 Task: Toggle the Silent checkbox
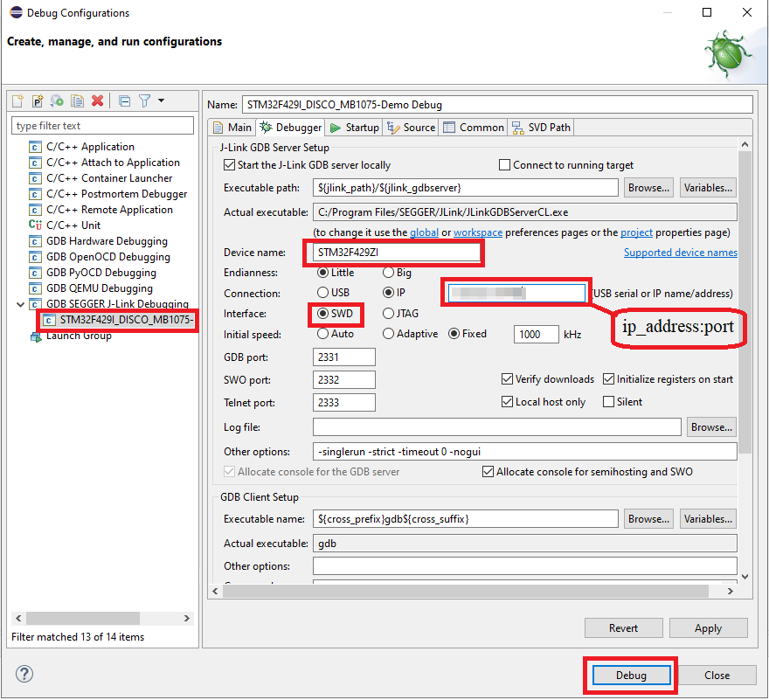[609, 402]
